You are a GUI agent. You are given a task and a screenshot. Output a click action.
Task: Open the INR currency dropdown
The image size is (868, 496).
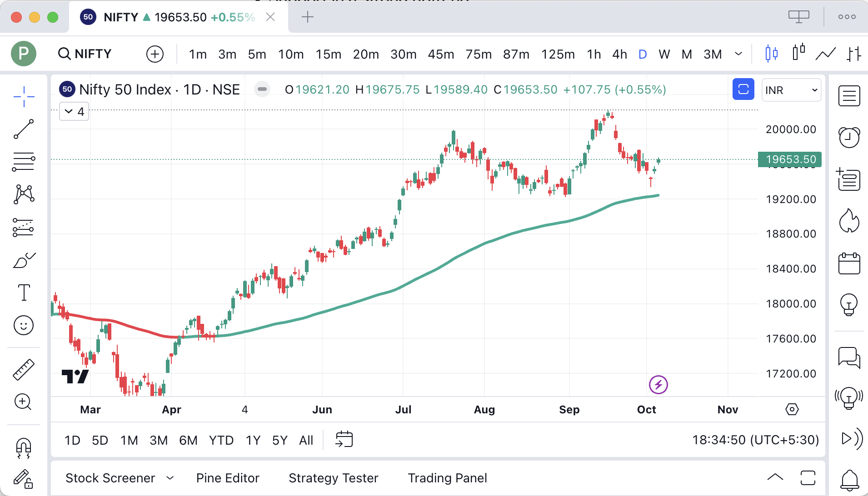point(791,90)
